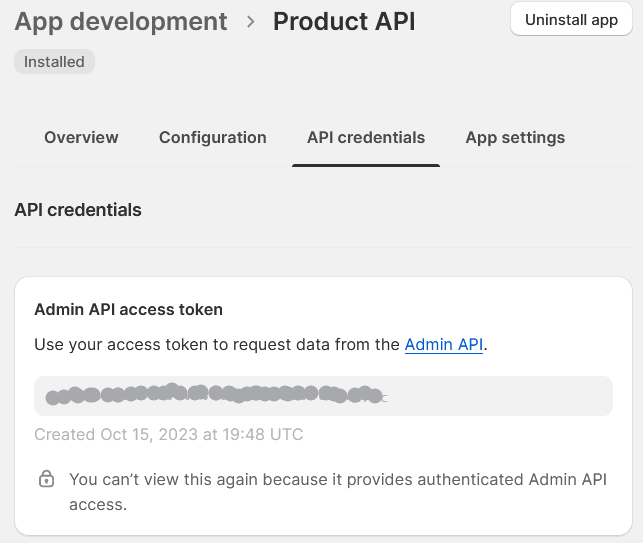
Task: Click empty space right of the Installed badge
Action: [x=300, y=62]
